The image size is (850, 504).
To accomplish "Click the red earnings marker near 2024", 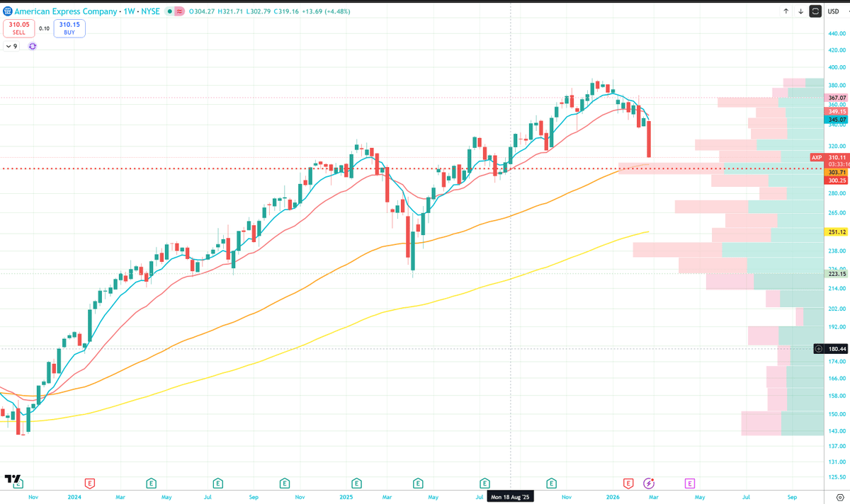I will pyautogui.click(x=90, y=483).
